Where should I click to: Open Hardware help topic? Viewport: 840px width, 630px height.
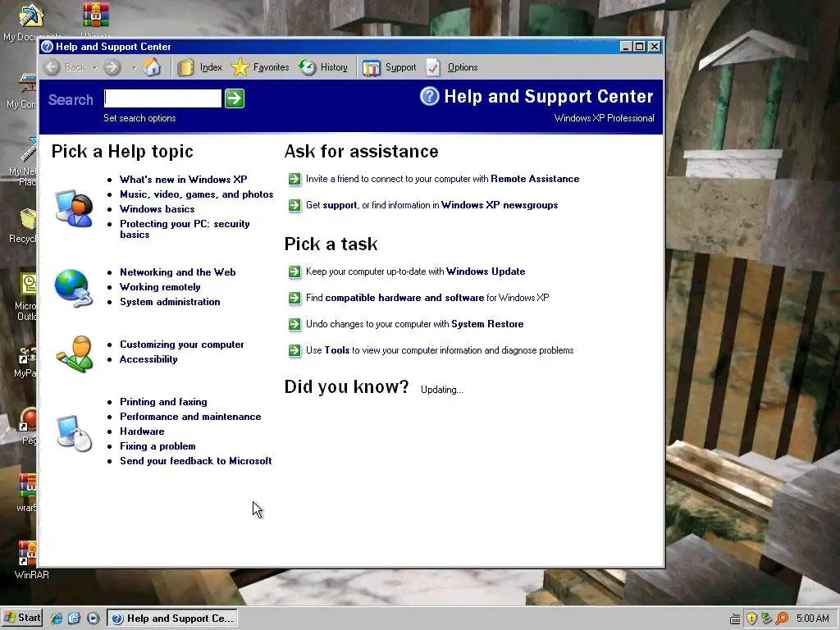[x=142, y=431]
